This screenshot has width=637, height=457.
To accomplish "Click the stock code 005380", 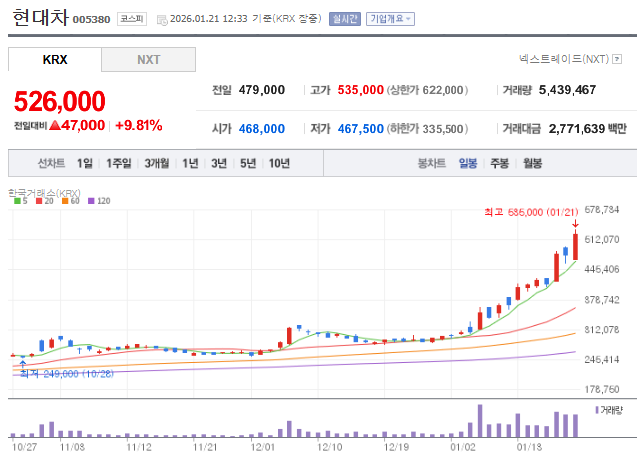I will click(91, 19).
